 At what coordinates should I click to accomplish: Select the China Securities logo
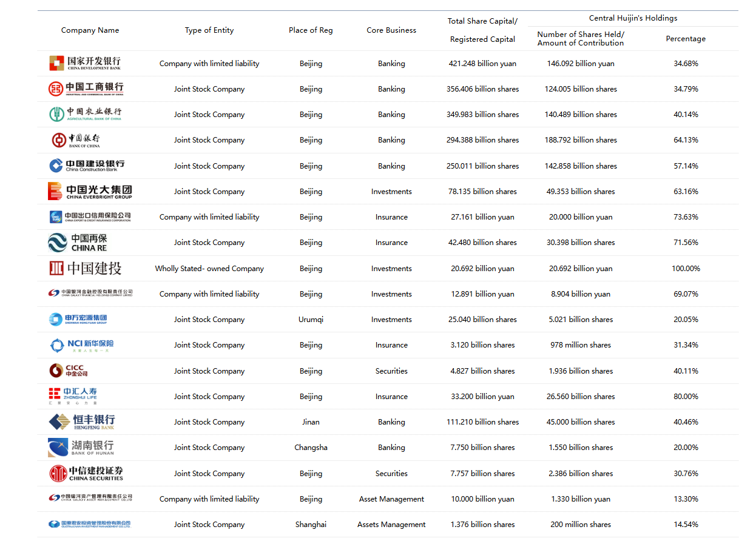pos(86,473)
